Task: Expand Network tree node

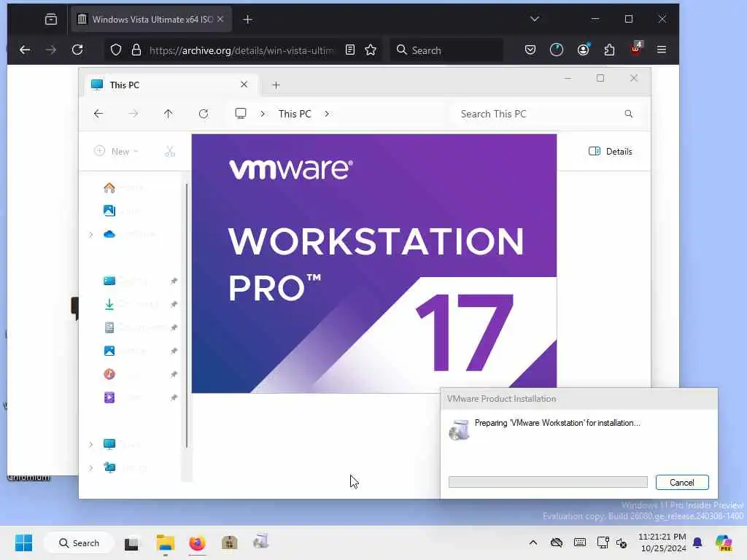Action: click(x=90, y=467)
